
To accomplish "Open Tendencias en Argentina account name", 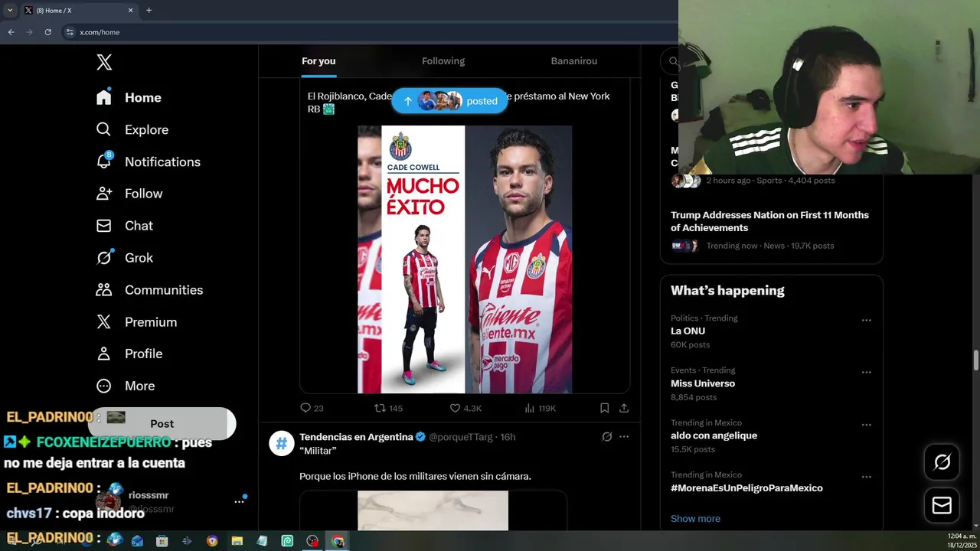I will (x=356, y=437).
